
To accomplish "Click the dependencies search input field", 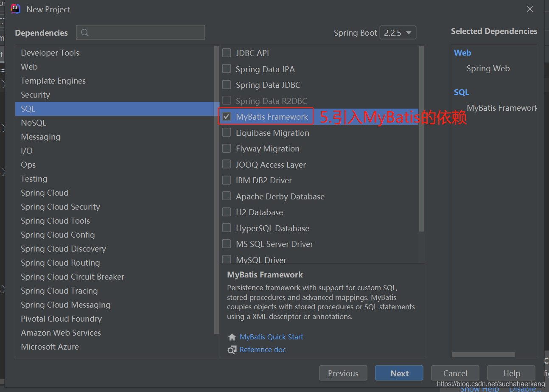I will click(140, 33).
